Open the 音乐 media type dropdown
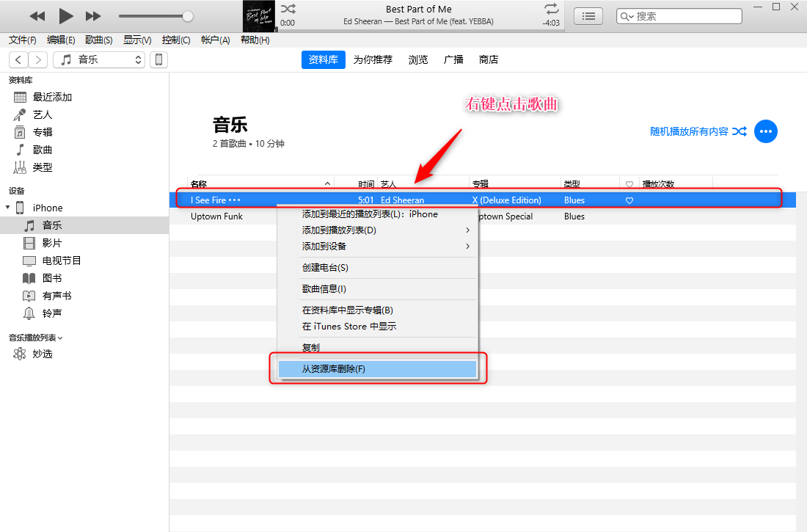The width and height of the screenshot is (807, 532). 99,59
